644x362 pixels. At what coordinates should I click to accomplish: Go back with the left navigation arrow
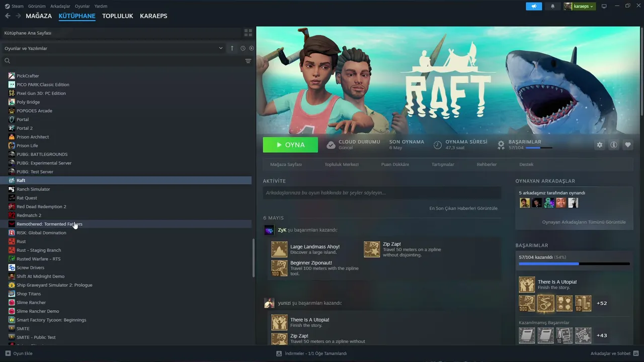tap(8, 16)
